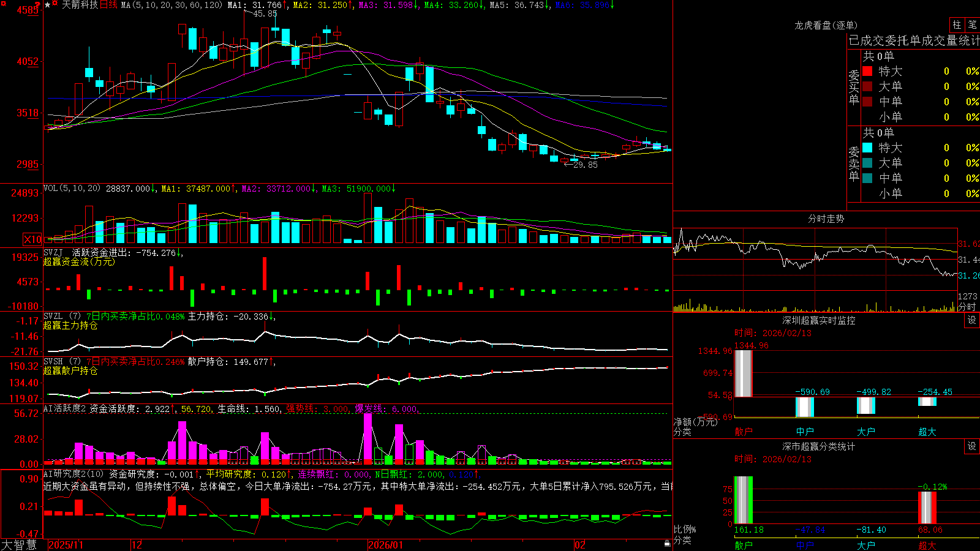This screenshot has width=980, height=551.
Task: Click the teal 中单 sell-order swatch
Action: coord(867,178)
